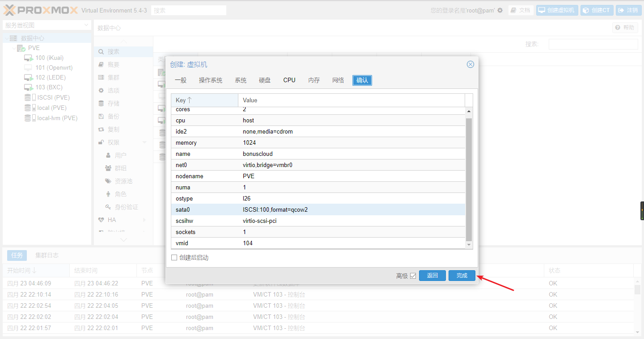This screenshot has width=644, height=339.
Task: Switch to 系统 tab in wizard
Action: click(x=241, y=80)
